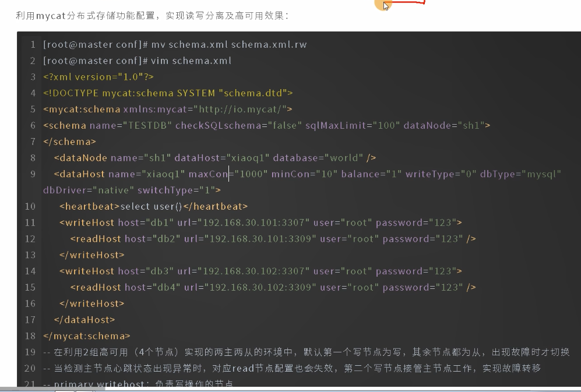The image size is (581, 392).
Task: Click the url "192.168.30.101:3307" value
Action: click(254, 223)
